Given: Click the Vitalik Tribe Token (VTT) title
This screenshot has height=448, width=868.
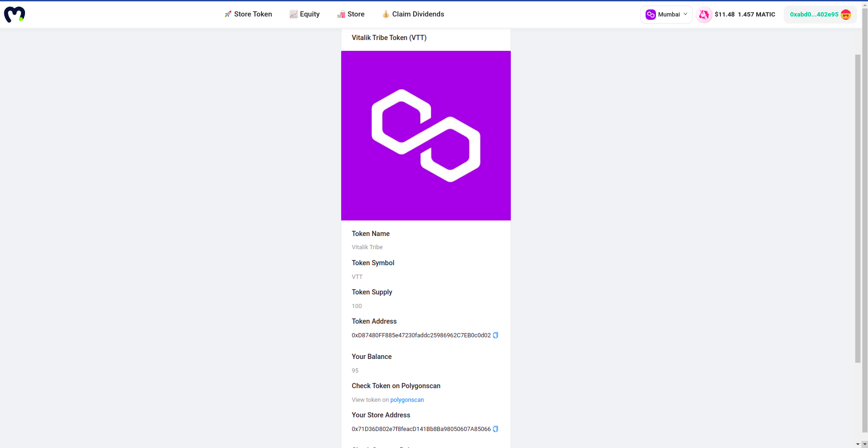Looking at the screenshot, I should [x=389, y=38].
